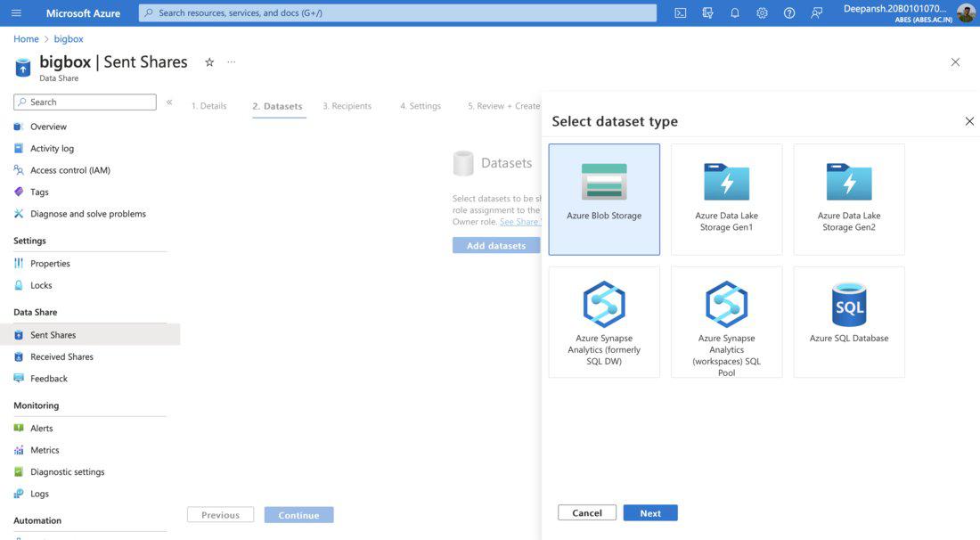Focus the top resources search bar
The image size is (980, 540).
397,12
